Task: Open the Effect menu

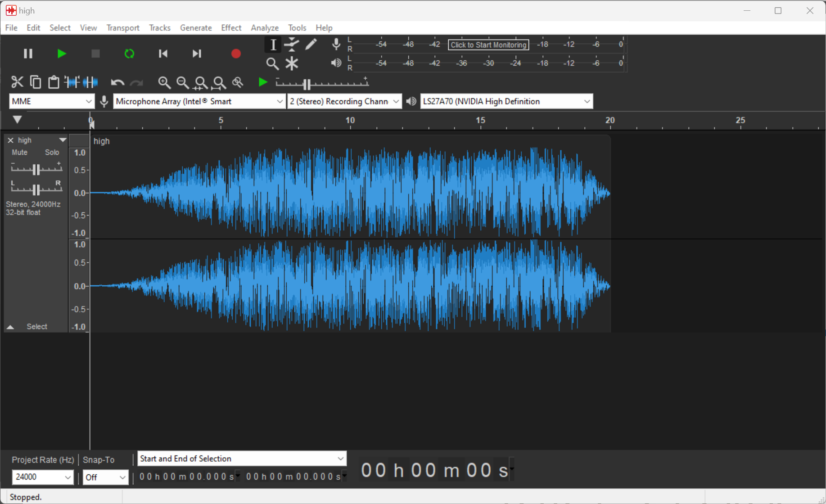Action: pyautogui.click(x=231, y=28)
